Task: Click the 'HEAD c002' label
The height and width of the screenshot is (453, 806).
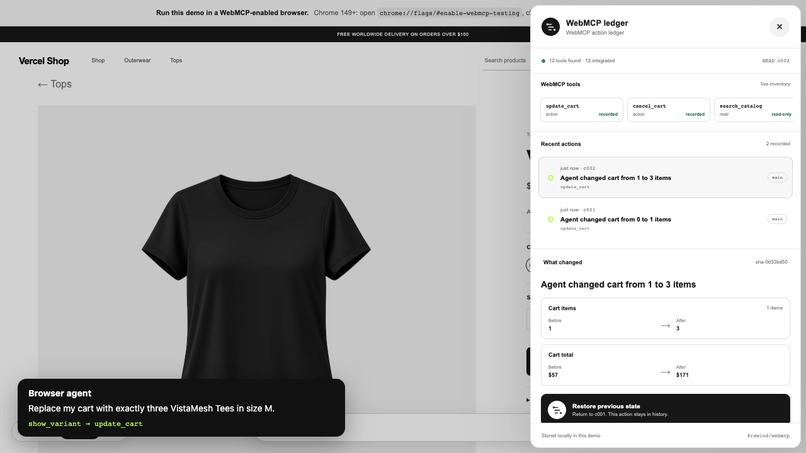Action: pyautogui.click(x=775, y=61)
